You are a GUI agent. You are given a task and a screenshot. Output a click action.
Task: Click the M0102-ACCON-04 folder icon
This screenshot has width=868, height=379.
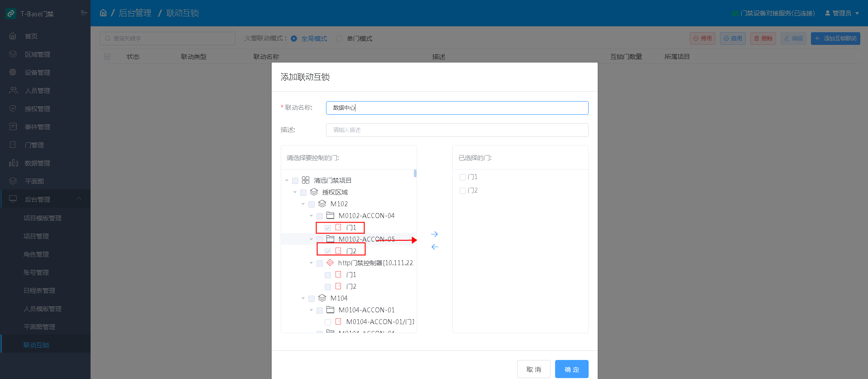330,215
